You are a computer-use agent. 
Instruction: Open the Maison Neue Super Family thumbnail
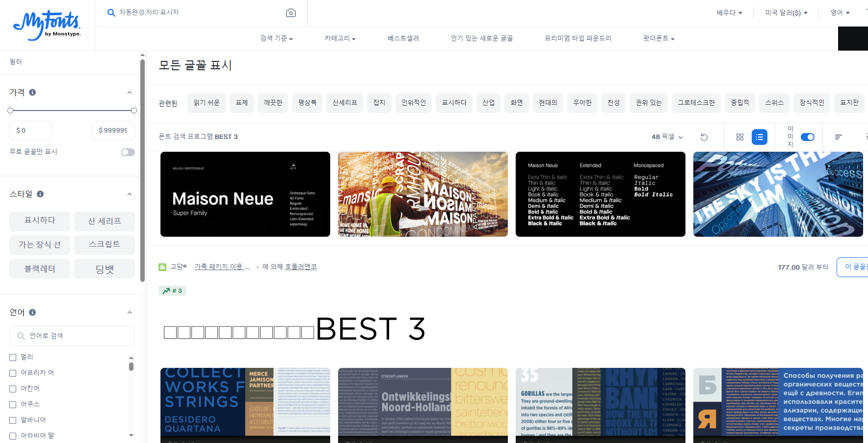[245, 194]
